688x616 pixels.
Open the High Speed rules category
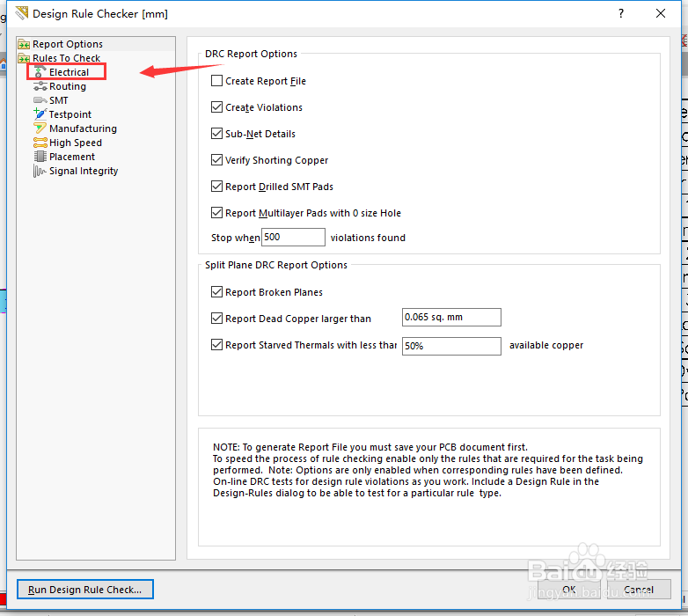(76, 143)
